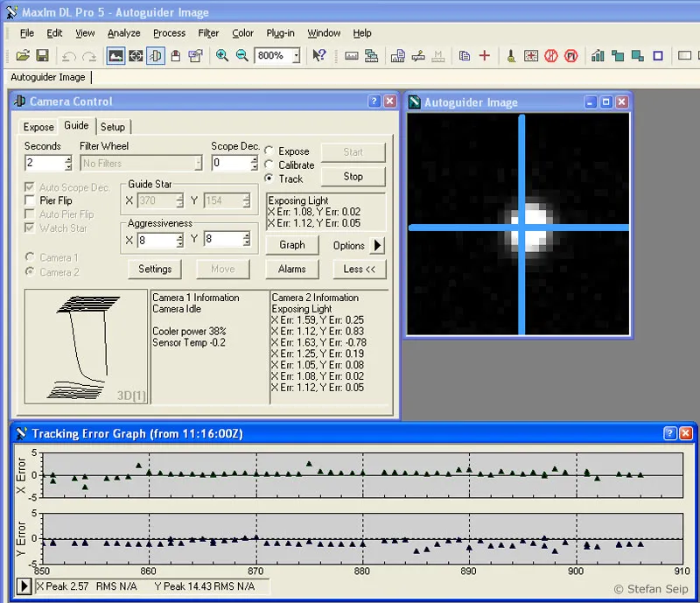Open the Analyze menu

click(x=123, y=33)
